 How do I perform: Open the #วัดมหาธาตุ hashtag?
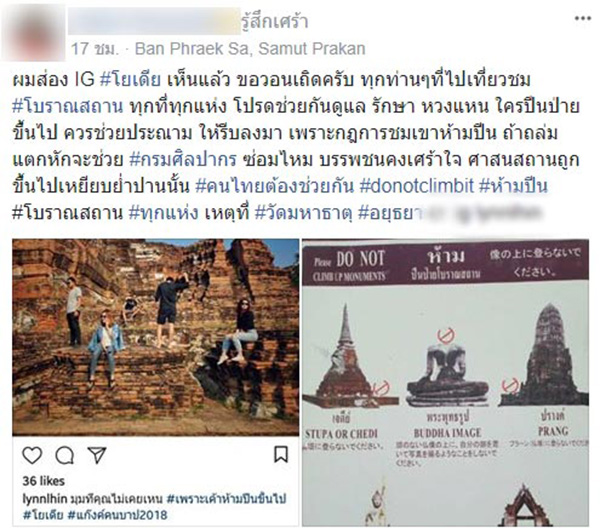coord(303,212)
